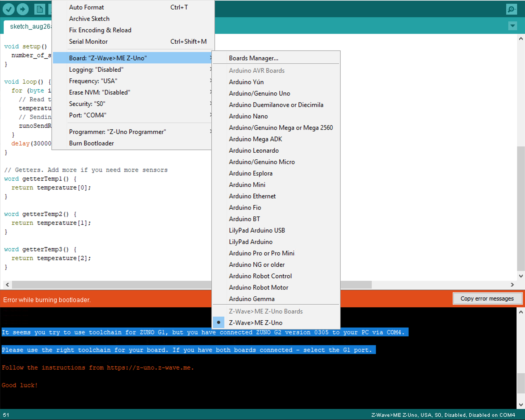Open Serial Monitor magnifier icon

pos(511,9)
